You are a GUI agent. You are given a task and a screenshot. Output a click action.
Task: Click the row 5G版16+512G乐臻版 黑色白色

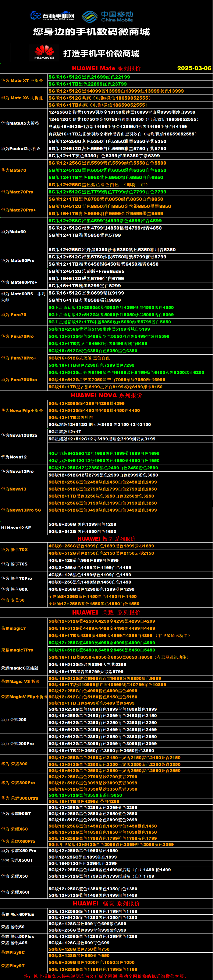pos(130,358)
